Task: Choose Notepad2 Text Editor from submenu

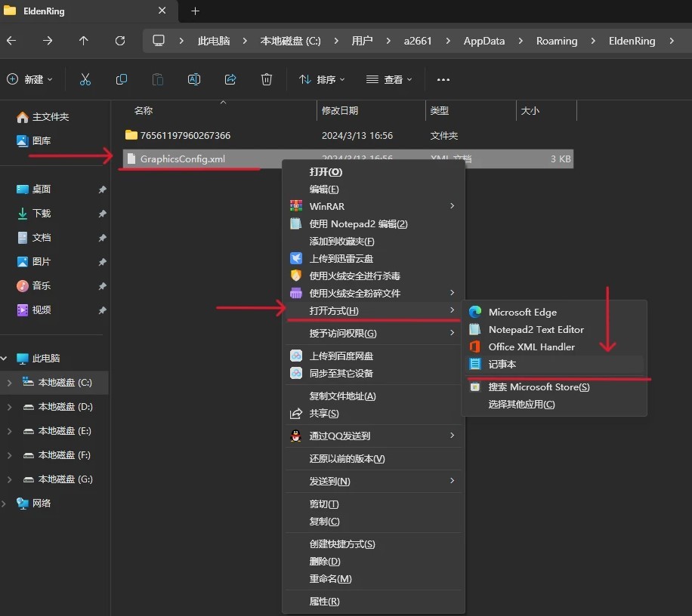Action: [536, 330]
